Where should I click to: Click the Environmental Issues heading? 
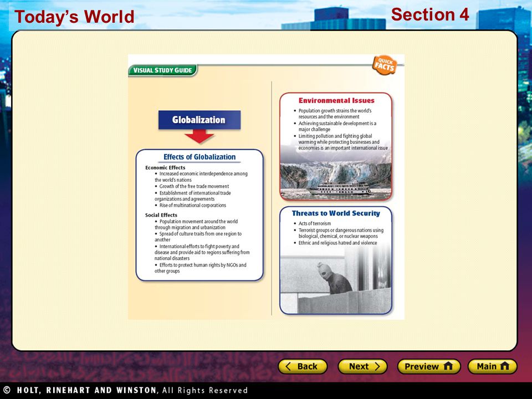point(336,100)
